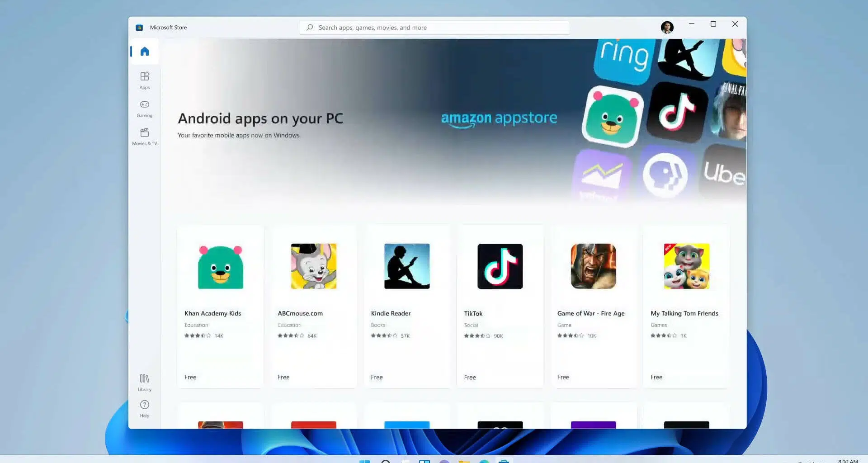Minimize the Microsoft Store window
Screen dimensions: 868x463
[692, 24]
